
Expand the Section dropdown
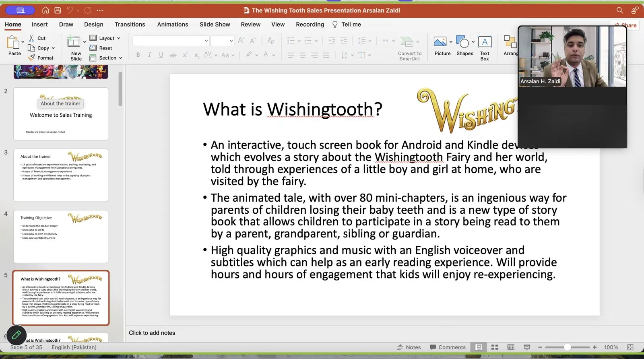click(x=120, y=58)
